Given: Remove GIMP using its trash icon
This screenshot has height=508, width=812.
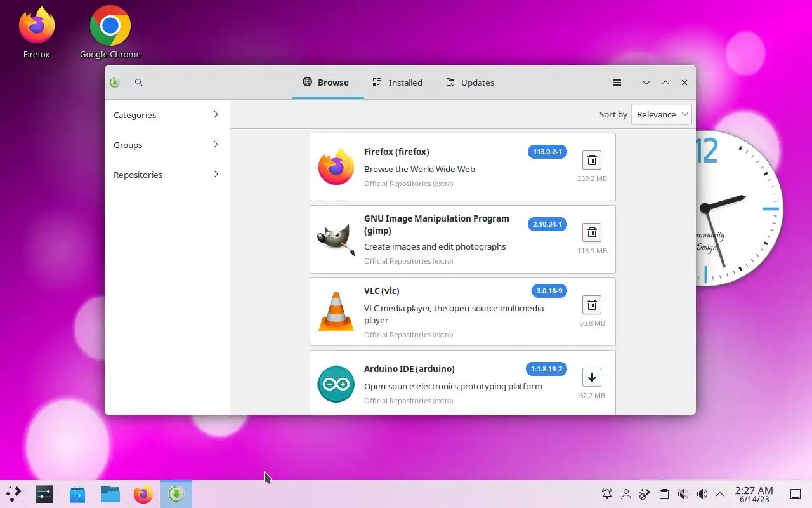Looking at the screenshot, I should tap(591, 232).
